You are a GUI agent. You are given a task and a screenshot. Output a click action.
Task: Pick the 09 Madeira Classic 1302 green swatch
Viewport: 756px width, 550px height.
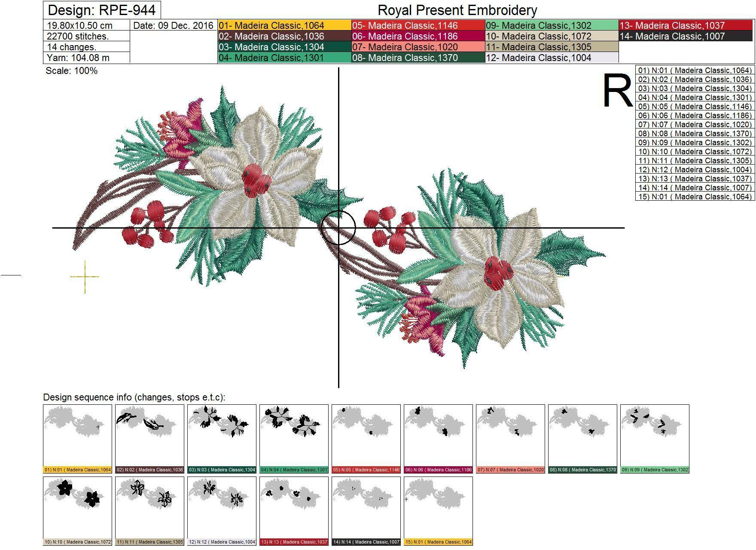point(552,25)
